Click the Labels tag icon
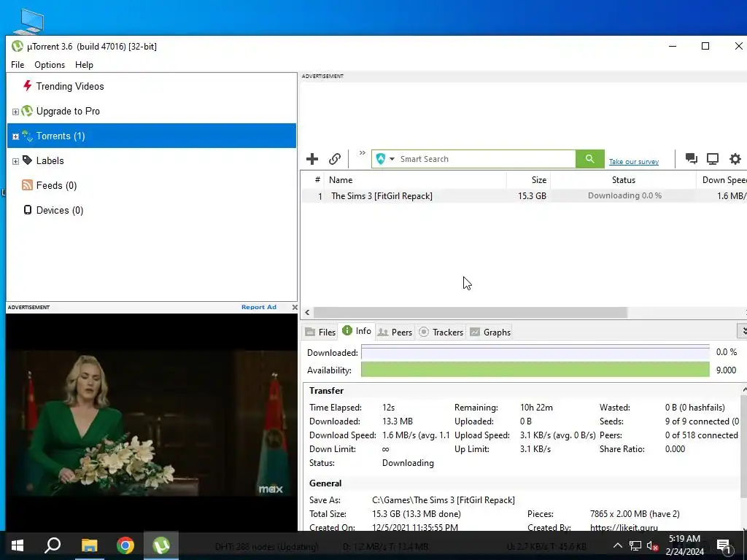The image size is (747, 560). 27,160
